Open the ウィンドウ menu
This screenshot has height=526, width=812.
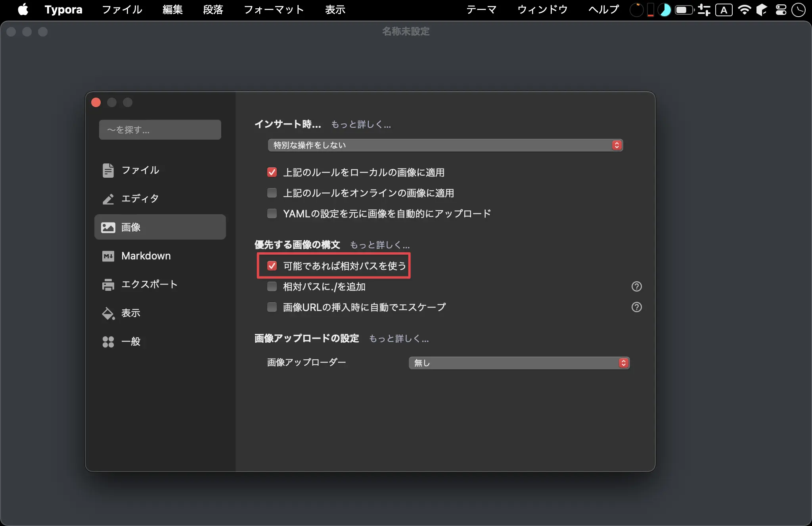coord(542,10)
